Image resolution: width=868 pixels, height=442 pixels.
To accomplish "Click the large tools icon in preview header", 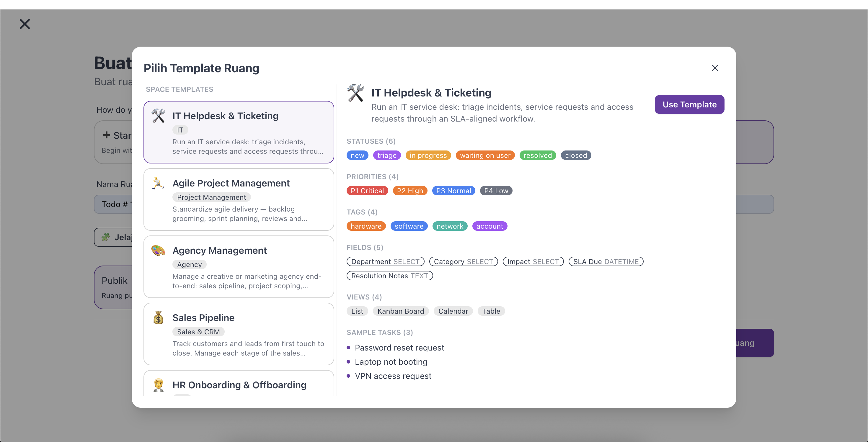I will coord(355,93).
